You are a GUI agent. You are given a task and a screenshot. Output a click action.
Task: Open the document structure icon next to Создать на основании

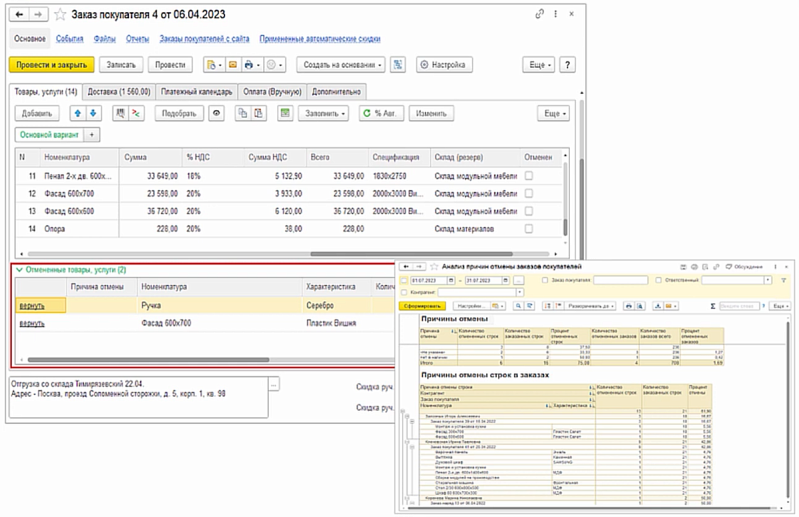(397, 65)
